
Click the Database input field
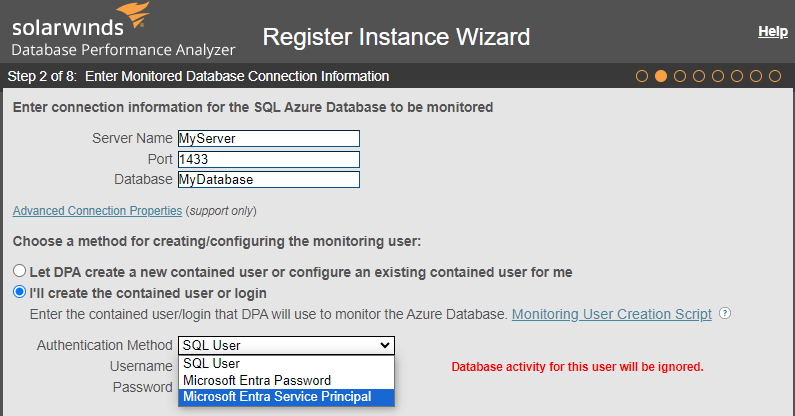click(x=268, y=180)
